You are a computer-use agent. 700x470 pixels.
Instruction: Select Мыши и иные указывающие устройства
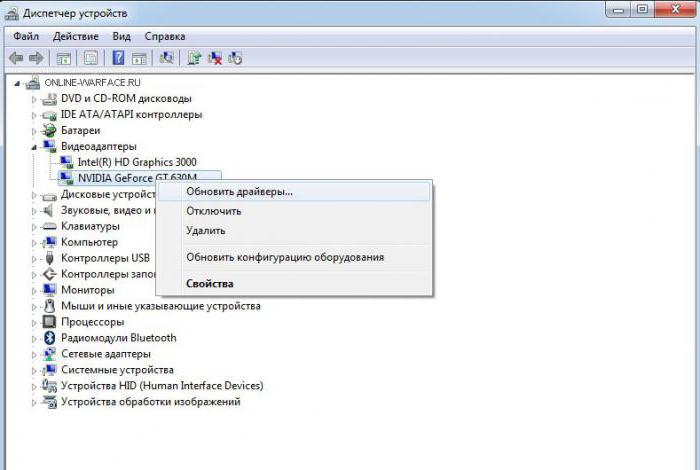(x=161, y=306)
